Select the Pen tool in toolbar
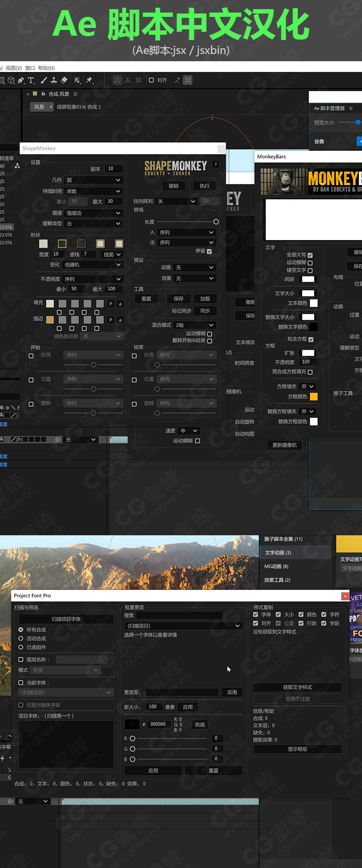The height and width of the screenshot is (868, 362). pyautogui.click(x=21, y=81)
